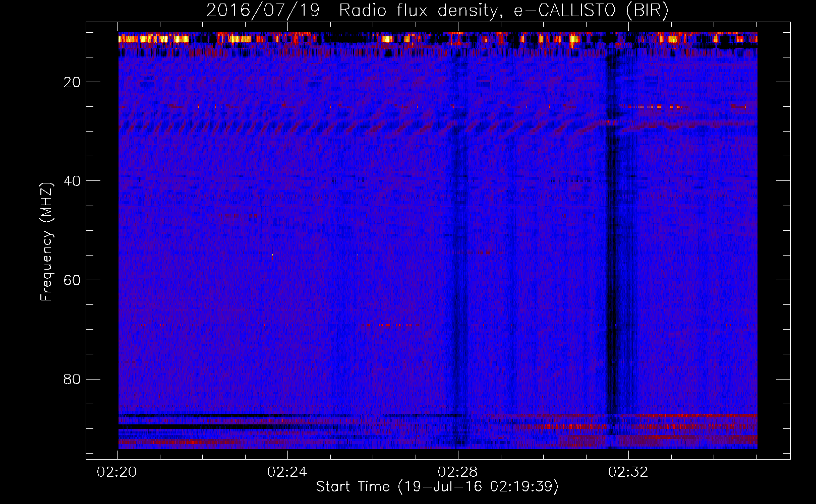The height and width of the screenshot is (504, 816).
Task: Click the 02:24 time tick label
Action: (x=287, y=472)
